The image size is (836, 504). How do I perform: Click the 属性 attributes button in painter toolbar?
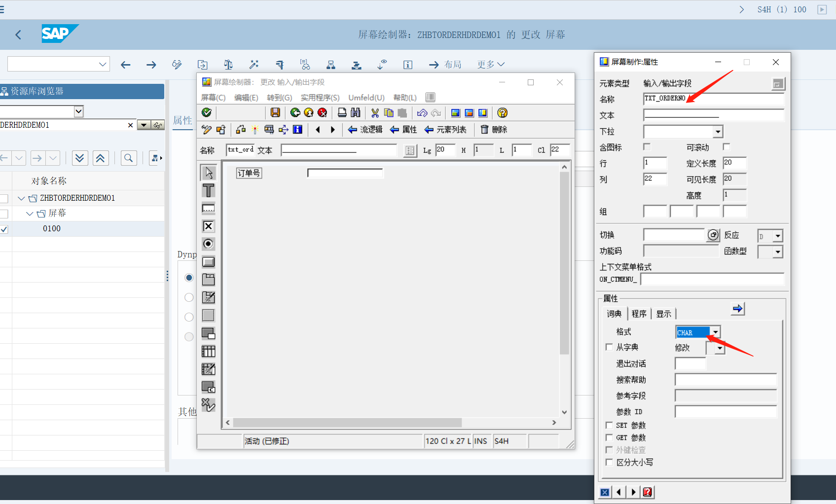pyautogui.click(x=403, y=130)
